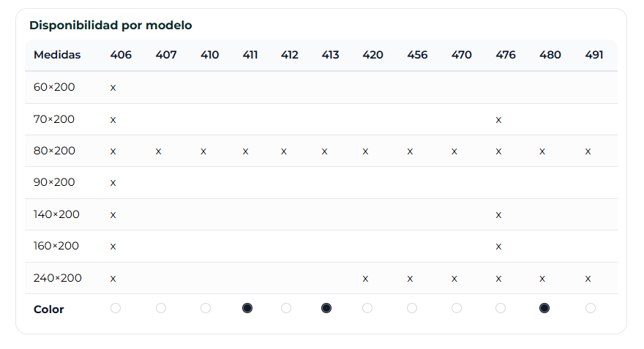Click the filled color dot for model 411

click(x=247, y=308)
